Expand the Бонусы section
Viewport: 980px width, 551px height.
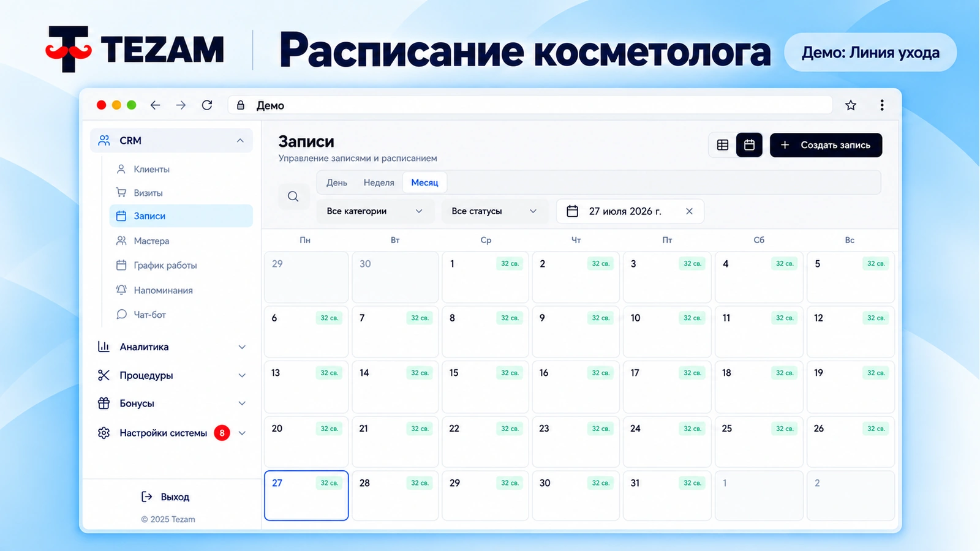[x=171, y=403]
